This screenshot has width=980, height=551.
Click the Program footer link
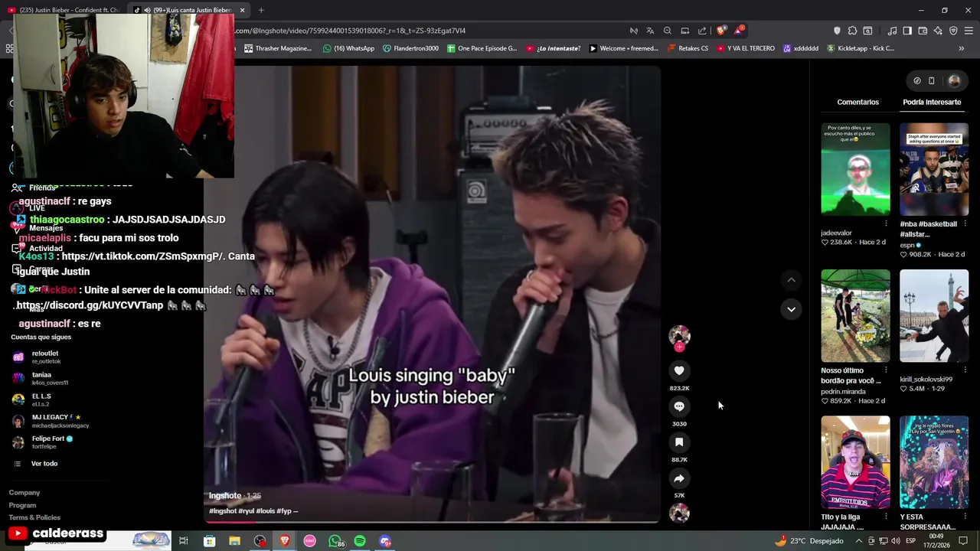22,505
